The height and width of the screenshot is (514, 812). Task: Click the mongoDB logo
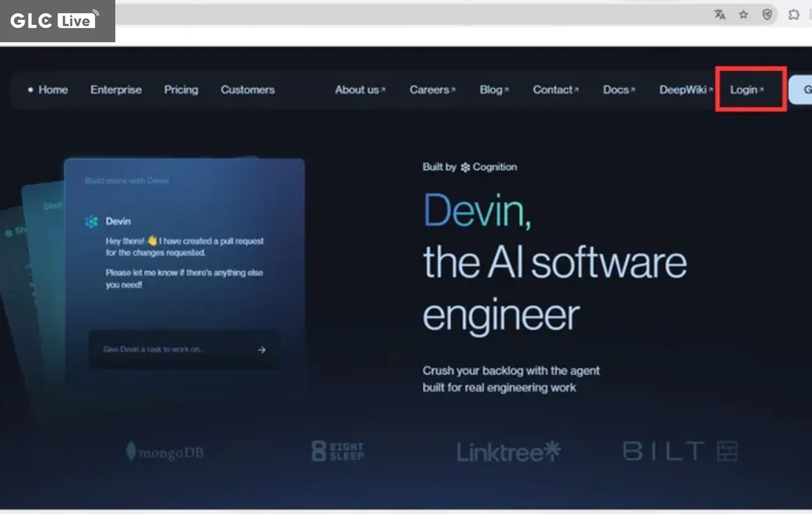pyautogui.click(x=165, y=452)
